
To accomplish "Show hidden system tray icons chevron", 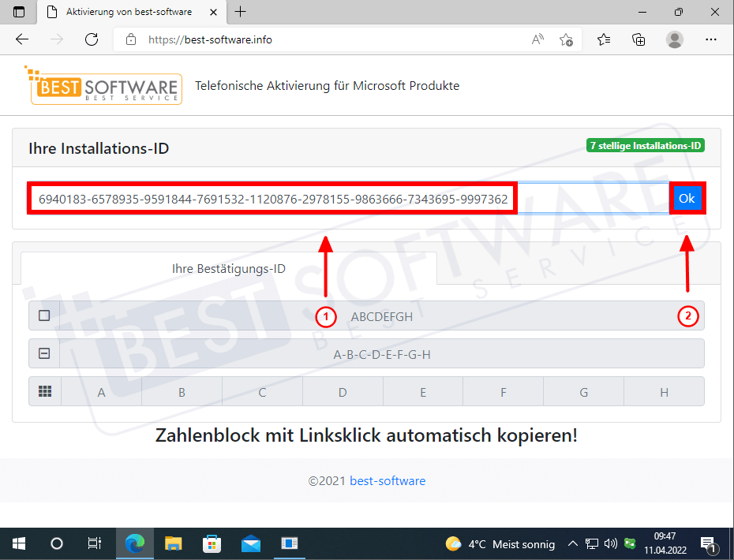I will (572, 544).
